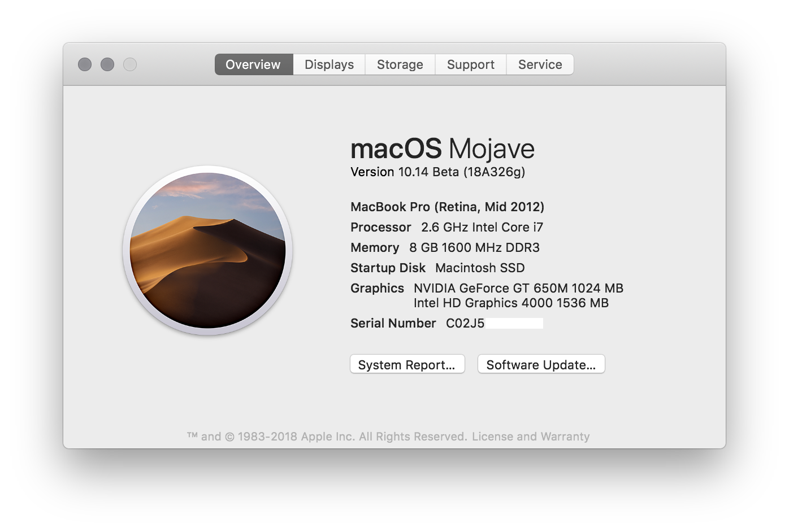Go to the Support tab
Image resolution: width=789 pixels, height=532 pixels.
471,64
